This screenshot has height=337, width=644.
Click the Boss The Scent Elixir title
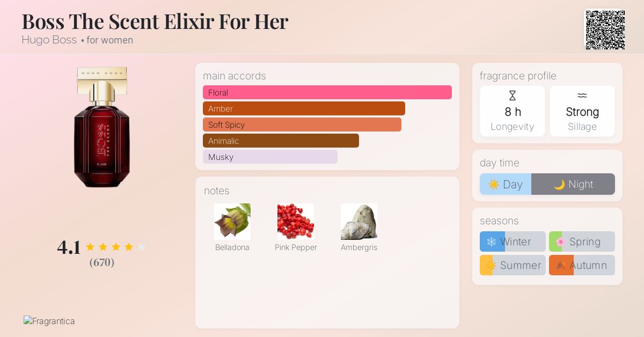[155, 21]
